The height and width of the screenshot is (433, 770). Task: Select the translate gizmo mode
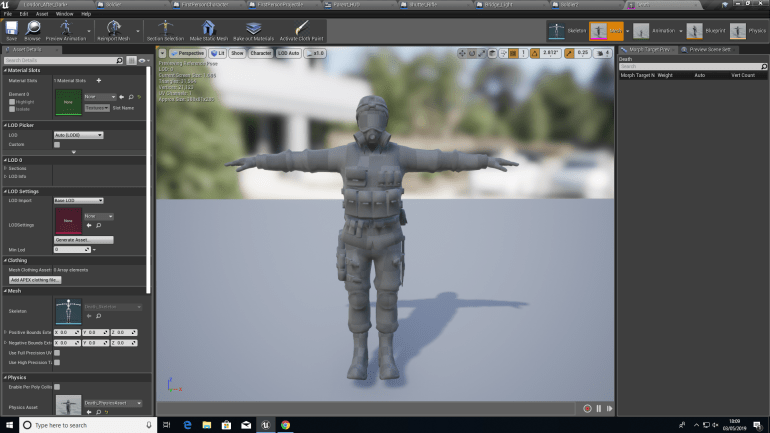462,53
